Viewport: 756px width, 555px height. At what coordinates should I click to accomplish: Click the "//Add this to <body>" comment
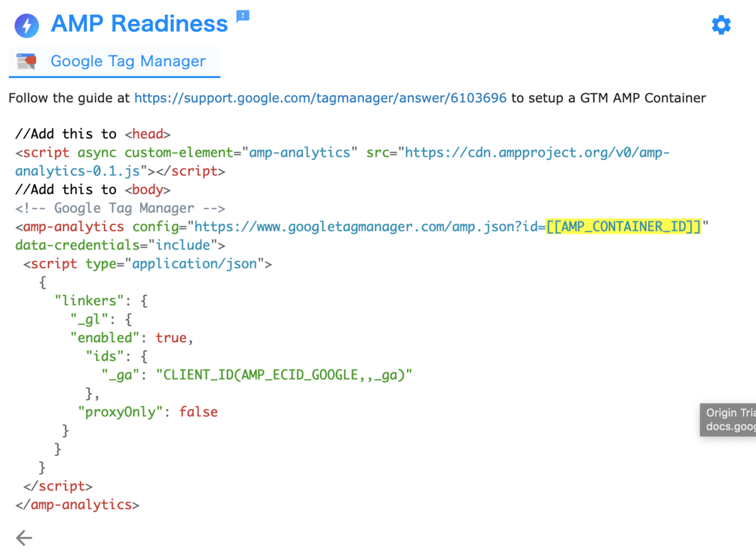click(93, 190)
